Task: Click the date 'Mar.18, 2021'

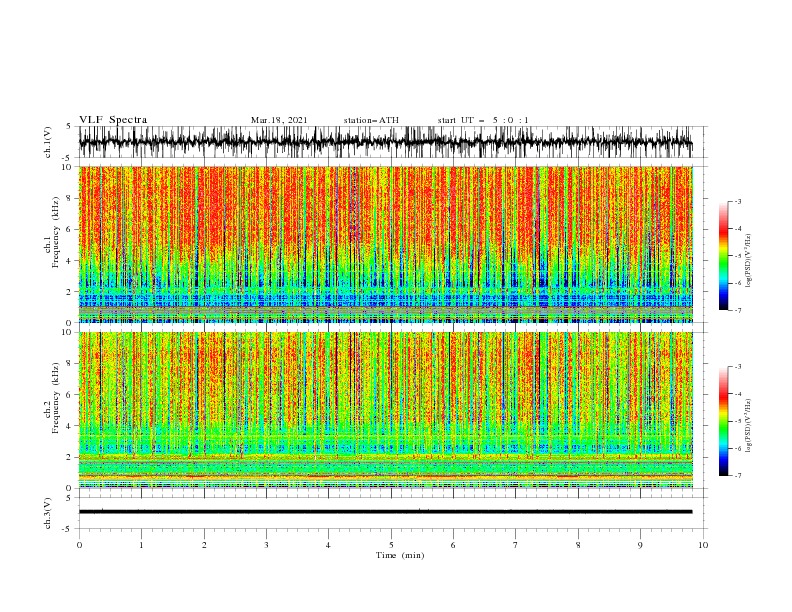Action: click(279, 120)
